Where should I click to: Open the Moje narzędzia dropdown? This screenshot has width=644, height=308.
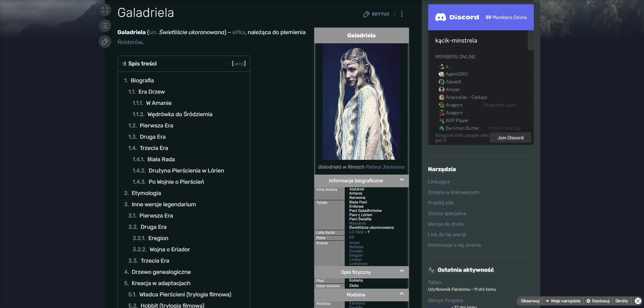(563, 301)
